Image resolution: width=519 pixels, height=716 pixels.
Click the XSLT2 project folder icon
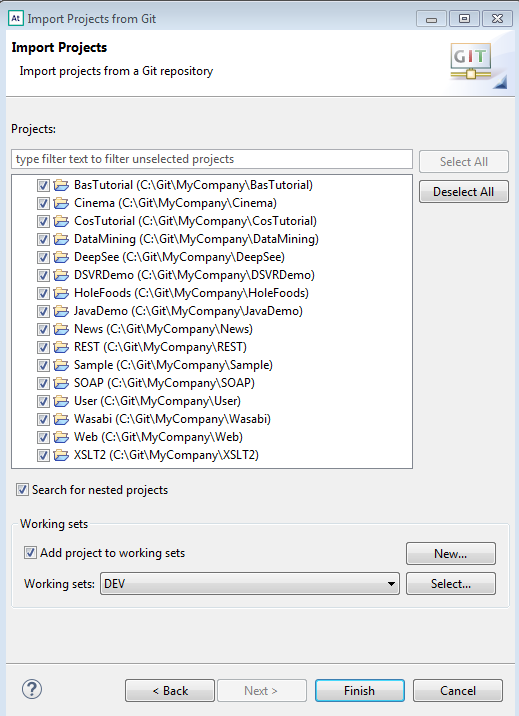[61, 455]
